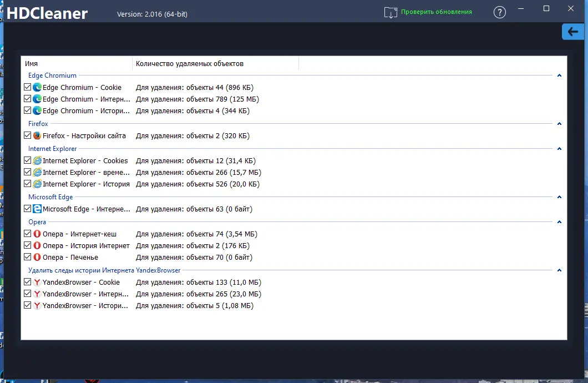This screenshot has width=588, height=383.
Task: Click the blue back arrow button
Action: pos(573,32)
